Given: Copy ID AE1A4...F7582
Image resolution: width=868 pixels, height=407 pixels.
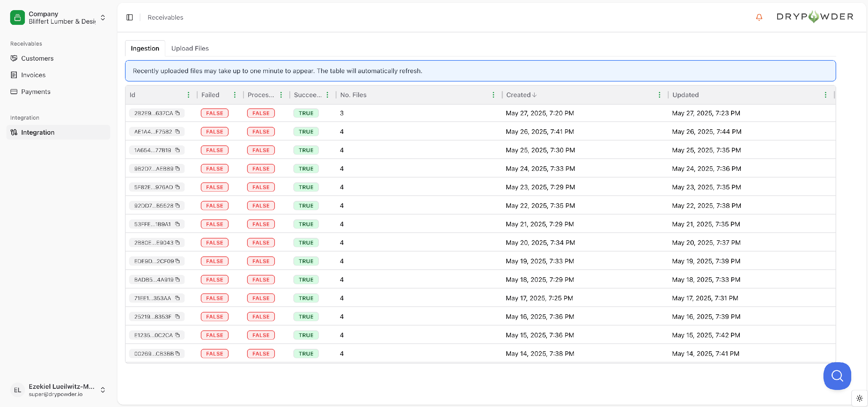Looking at the screenshot, I should [x=178, y=132].
